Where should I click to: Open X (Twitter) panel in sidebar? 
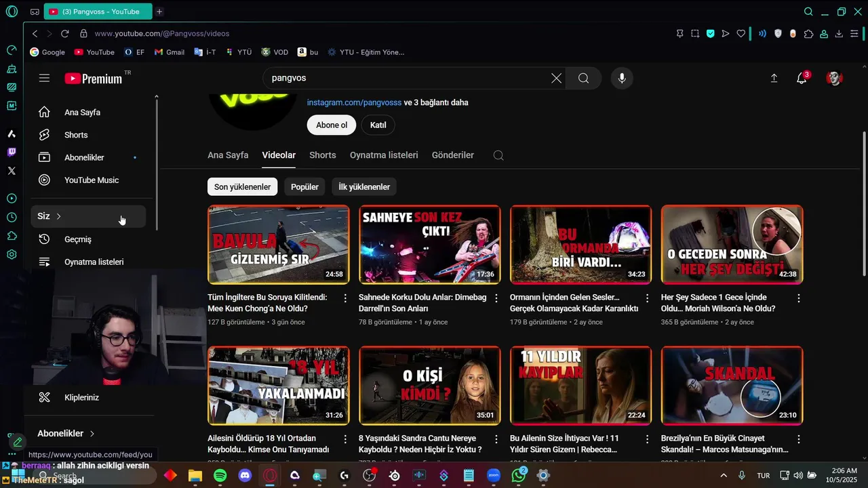coord(12,171)
